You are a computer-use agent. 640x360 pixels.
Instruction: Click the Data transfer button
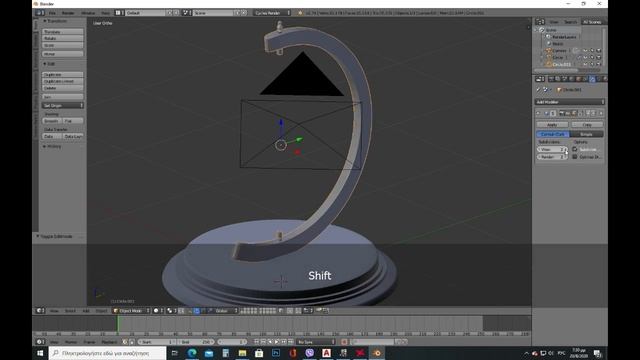(52, 136)
